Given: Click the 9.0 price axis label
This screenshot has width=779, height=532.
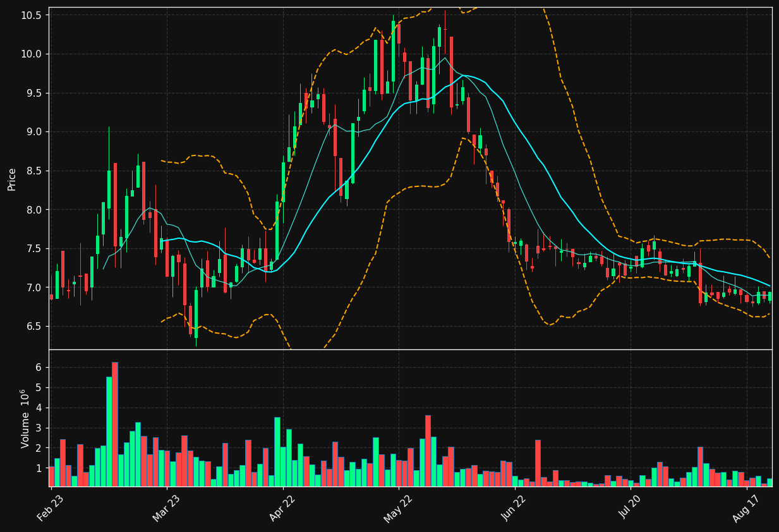Looking at the screenshot, I should point(33,132).
